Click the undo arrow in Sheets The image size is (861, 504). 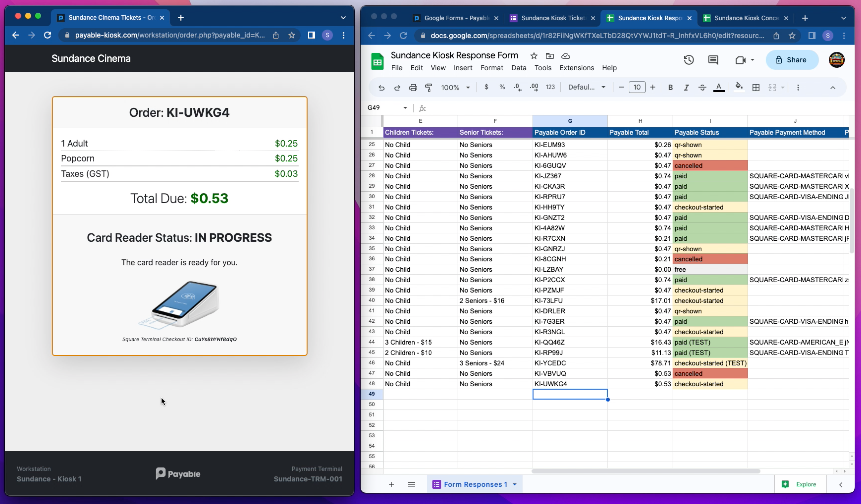tap(381, 87)
